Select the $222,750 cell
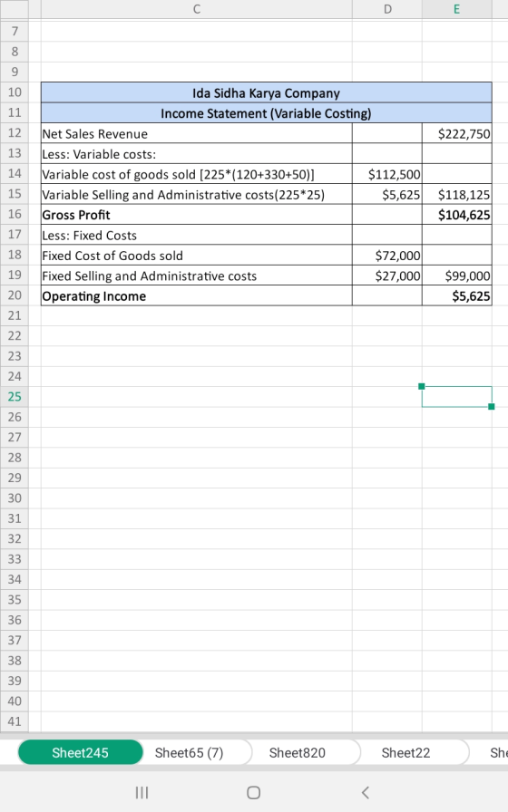508x812 pixels. pos(456,133)
